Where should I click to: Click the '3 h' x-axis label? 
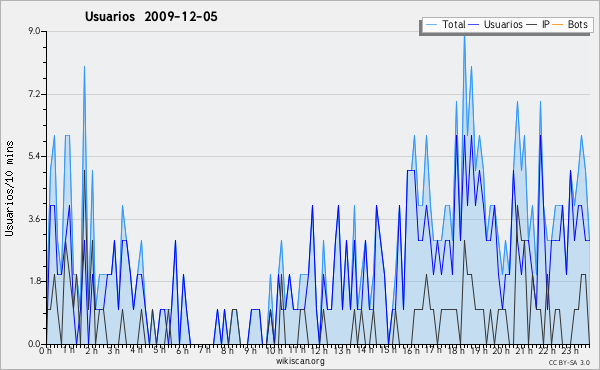114,350
